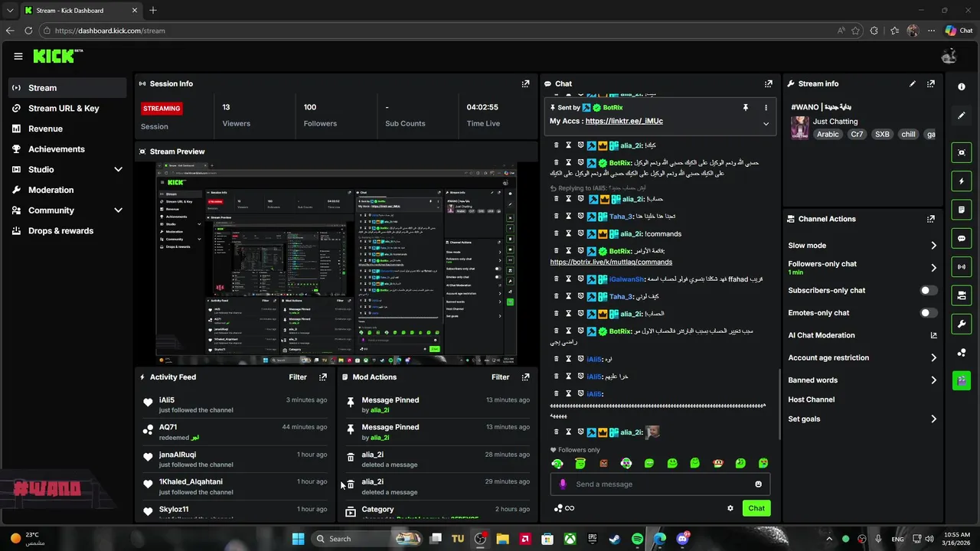Open botrix.live commands link in chat
The image size is (980, 551).
(611, 262)
